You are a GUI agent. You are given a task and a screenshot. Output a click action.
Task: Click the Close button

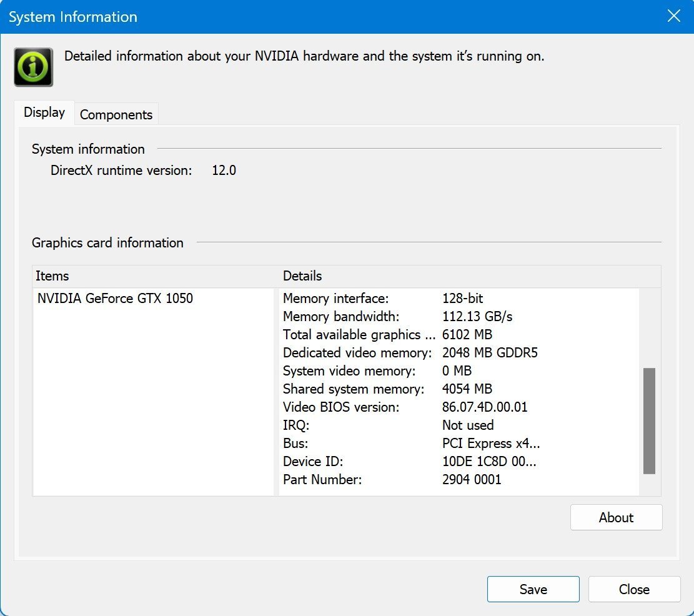click(x=634, y=589)
